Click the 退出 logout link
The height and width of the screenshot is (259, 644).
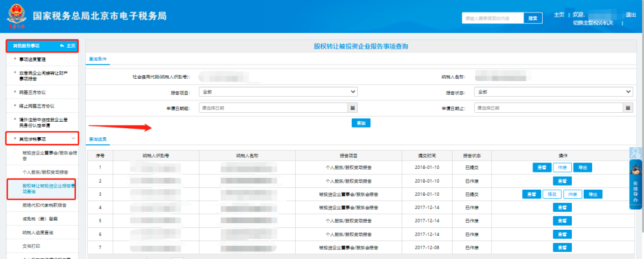tap(630, 14)
